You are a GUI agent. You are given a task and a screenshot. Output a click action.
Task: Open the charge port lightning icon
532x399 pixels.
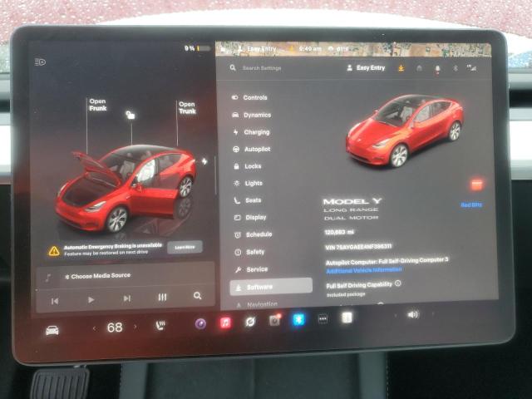coord(204,161)
